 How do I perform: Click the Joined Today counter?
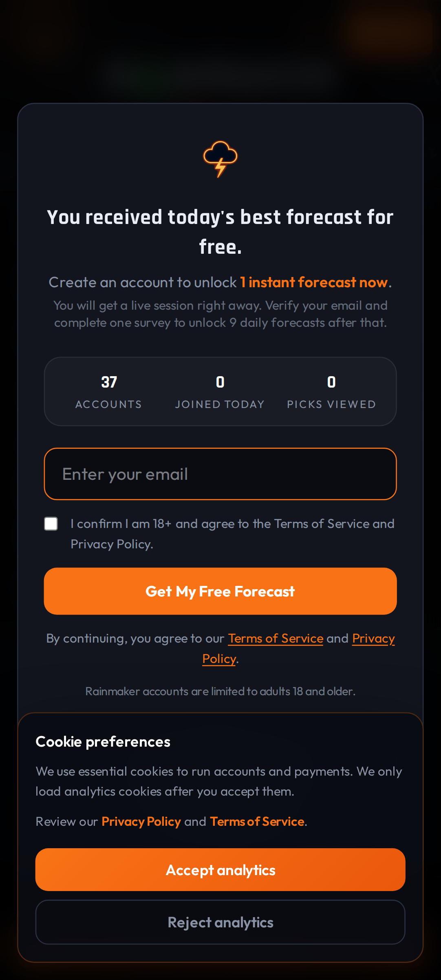click(220, 392)
